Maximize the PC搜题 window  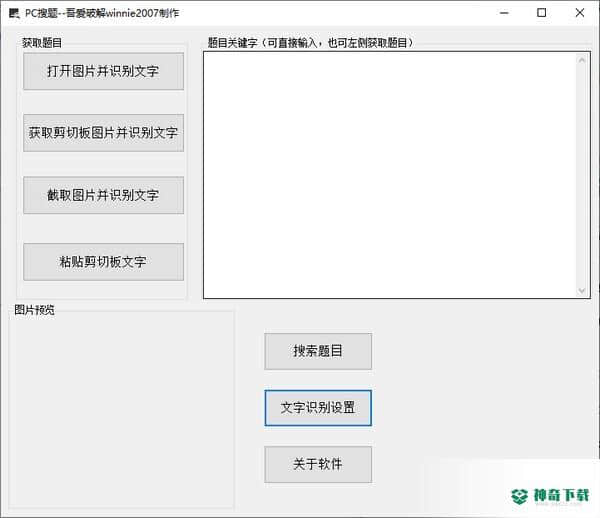pyautogui.click(x=541, y=13)
